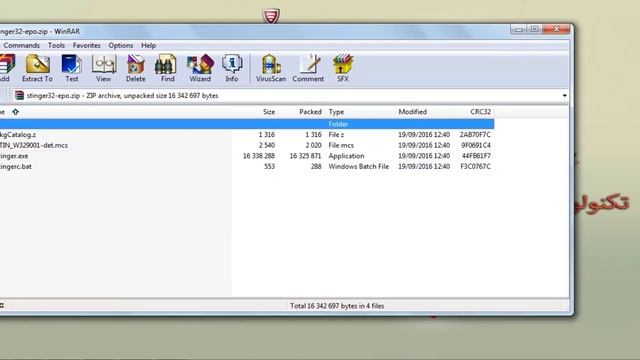Viewport: 640px width, 360px height.
Task: Open the Help menu
Action: [x=149, y=45]
